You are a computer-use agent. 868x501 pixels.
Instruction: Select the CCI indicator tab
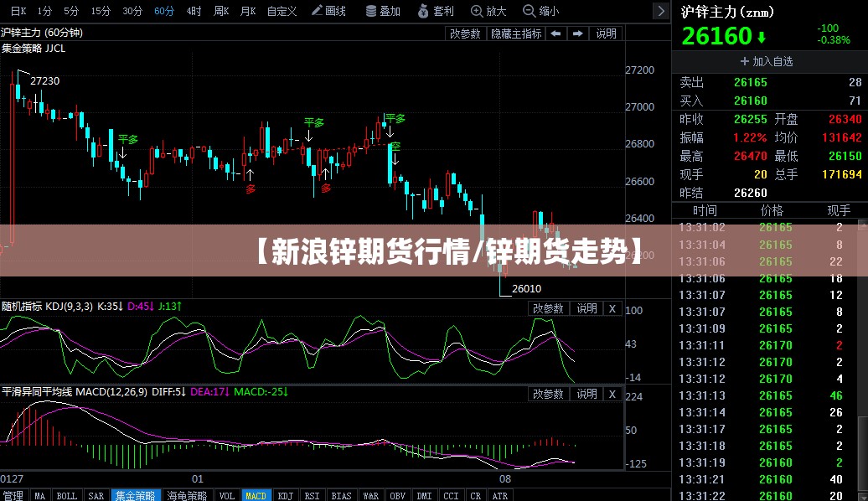click(451, 495)
